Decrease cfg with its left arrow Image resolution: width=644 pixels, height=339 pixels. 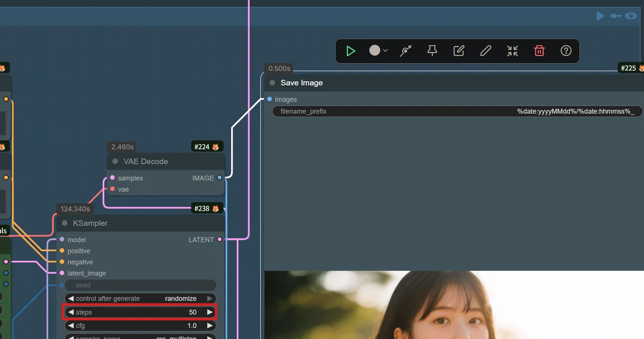[71, 326]
